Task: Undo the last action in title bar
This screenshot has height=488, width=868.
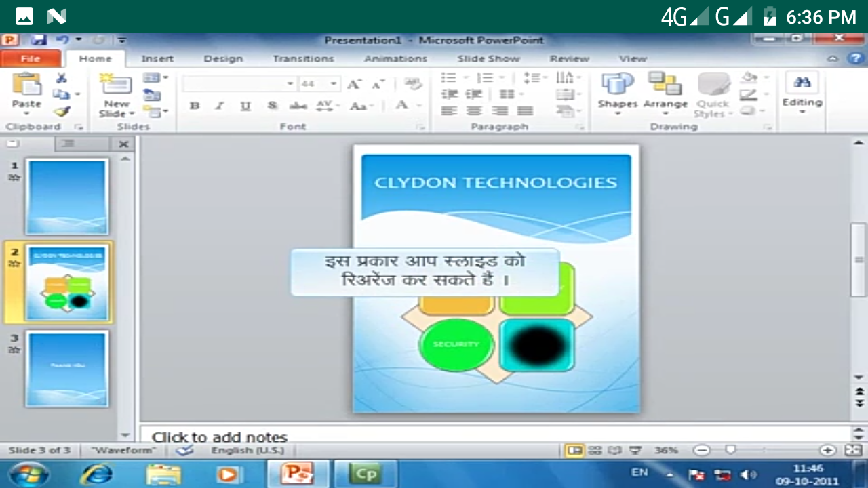Action: 62,41
